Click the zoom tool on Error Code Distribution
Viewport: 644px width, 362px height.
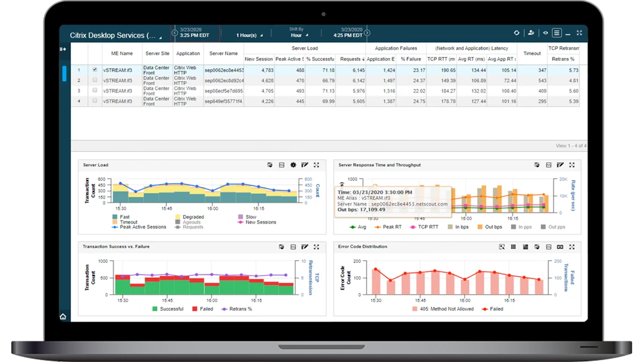pyautogui.click(x=502, y=247)
